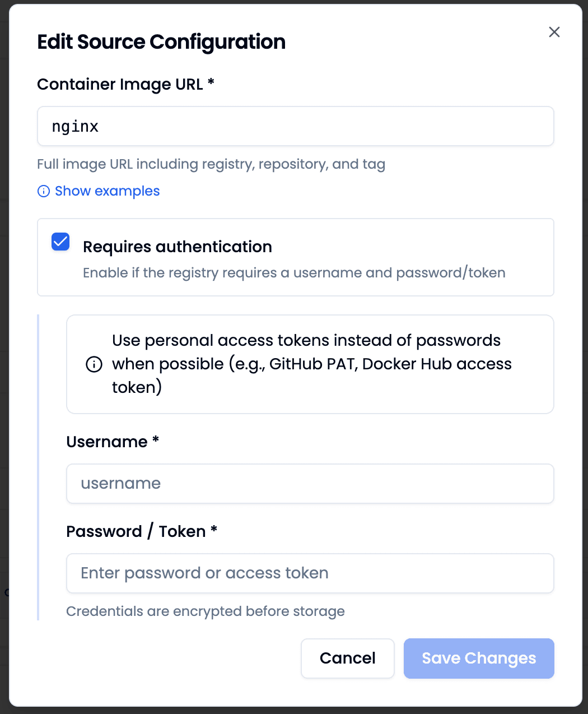Select the close icon in the top right corner
The image size is (588, 714).
554,32
